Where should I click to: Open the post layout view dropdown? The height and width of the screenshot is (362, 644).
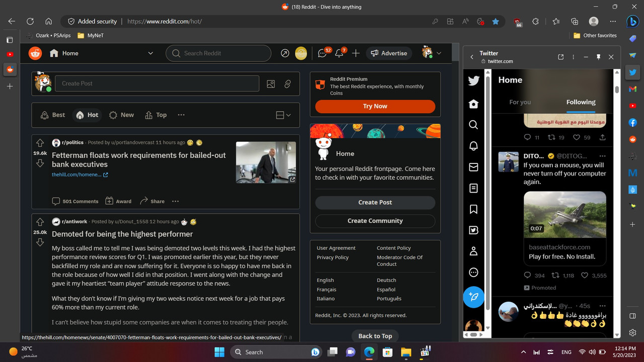(283, 115)
